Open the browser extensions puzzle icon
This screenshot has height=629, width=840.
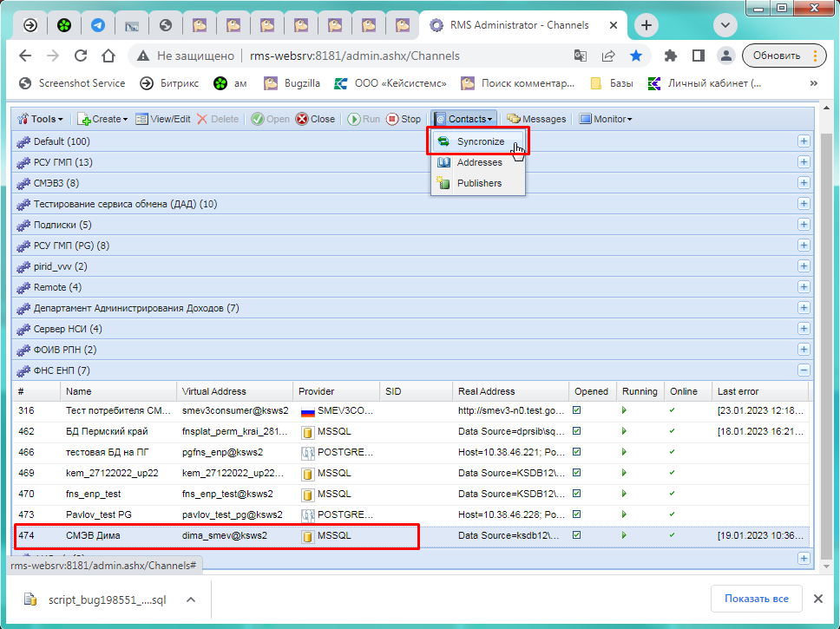coord(670,56)
